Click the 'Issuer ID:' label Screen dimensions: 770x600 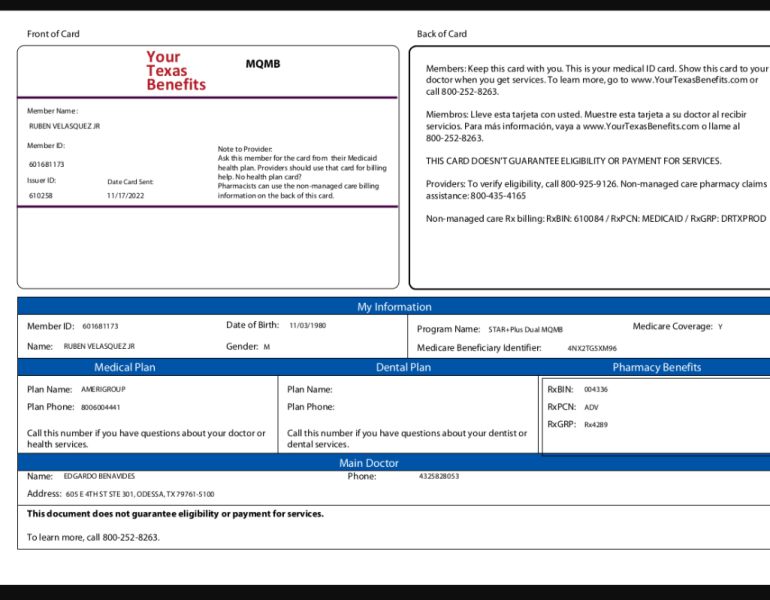pos(42,180)
